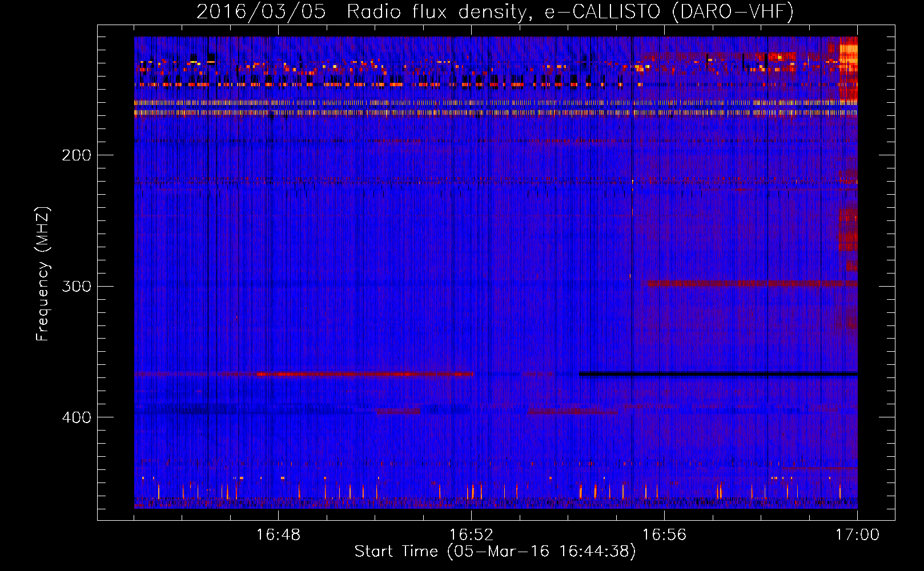924x571 pixels.
Task: Click the 'Frequency (MHZ)' axis label
Action: pos(43,274)
